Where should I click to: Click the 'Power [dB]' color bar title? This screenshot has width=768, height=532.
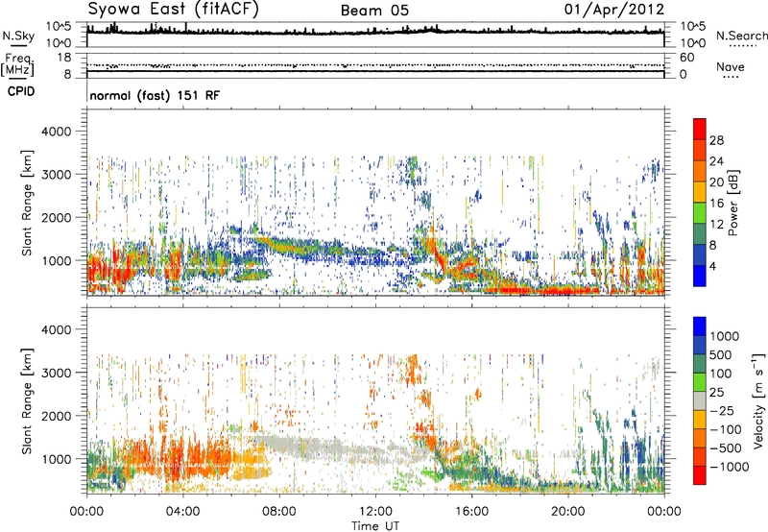point(732,203)
